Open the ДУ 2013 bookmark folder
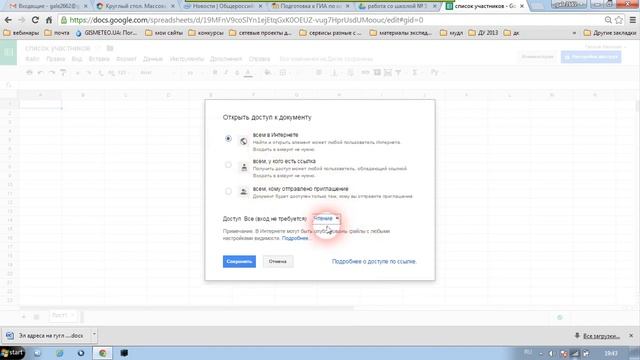The image size is (640, 360). coord(483,33)
